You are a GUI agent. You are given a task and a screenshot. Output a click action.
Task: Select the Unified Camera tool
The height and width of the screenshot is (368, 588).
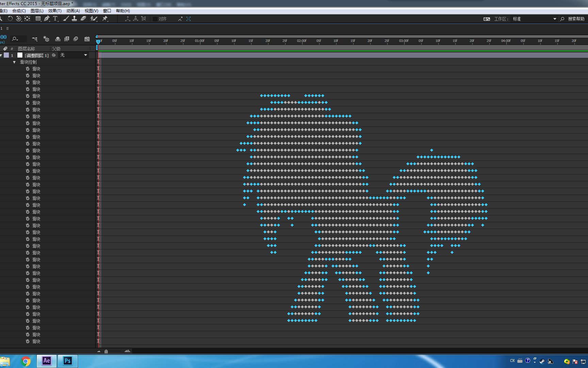pyautogui.click(x=19, y=19)
